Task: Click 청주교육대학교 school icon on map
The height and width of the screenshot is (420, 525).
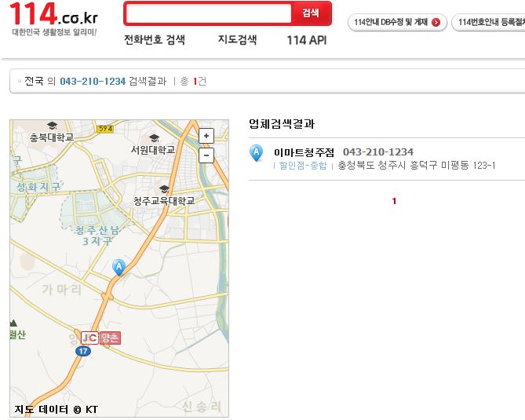Action: click(x=164, y=189)
